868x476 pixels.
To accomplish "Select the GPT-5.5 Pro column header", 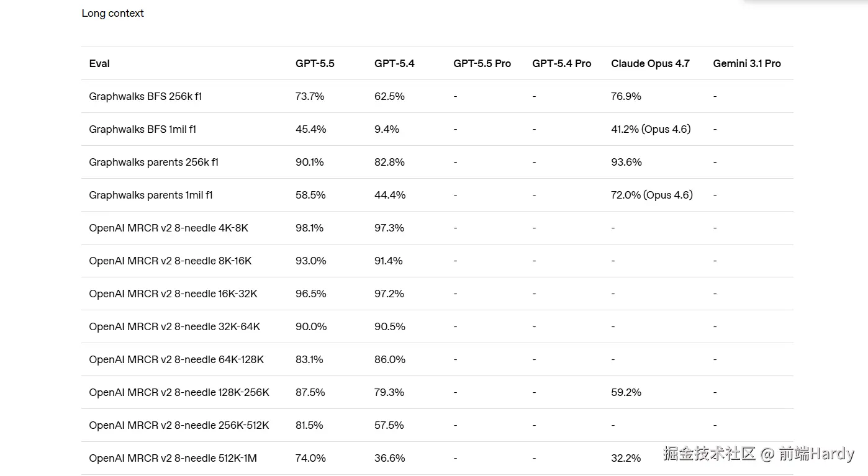I will click(x=482, y=63).
